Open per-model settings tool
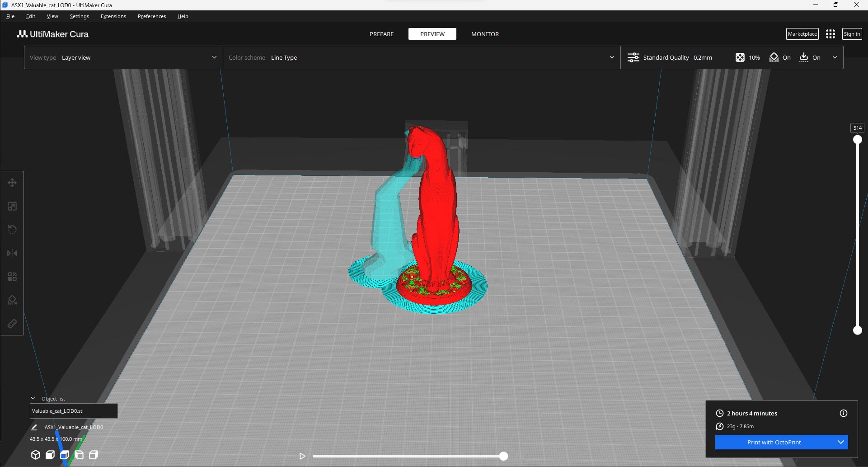The height and width of the screenshot is (467, 868). 12,276
